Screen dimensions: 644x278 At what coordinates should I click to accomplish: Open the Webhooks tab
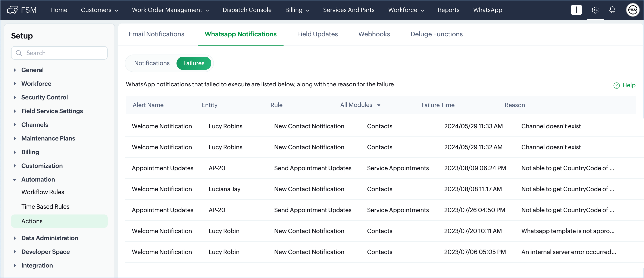tap(374, 34)
